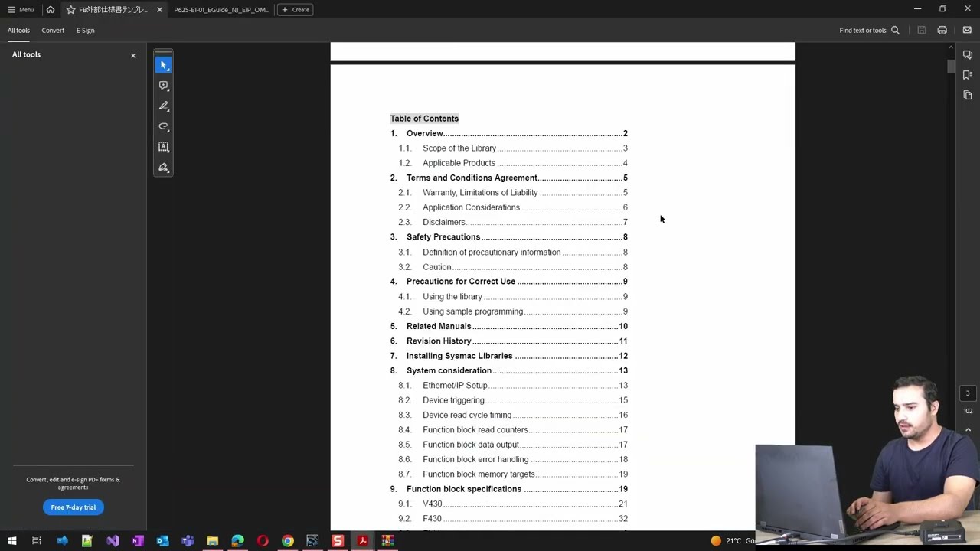Go to Installing Sysmac Libraries section
This screenshot has width=980, height=551.
coord(508,356)
